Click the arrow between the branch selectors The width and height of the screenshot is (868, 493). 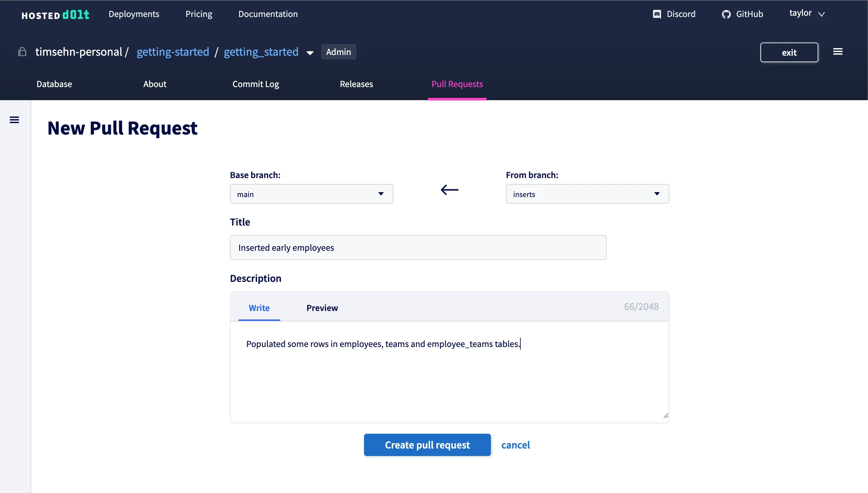449,190
